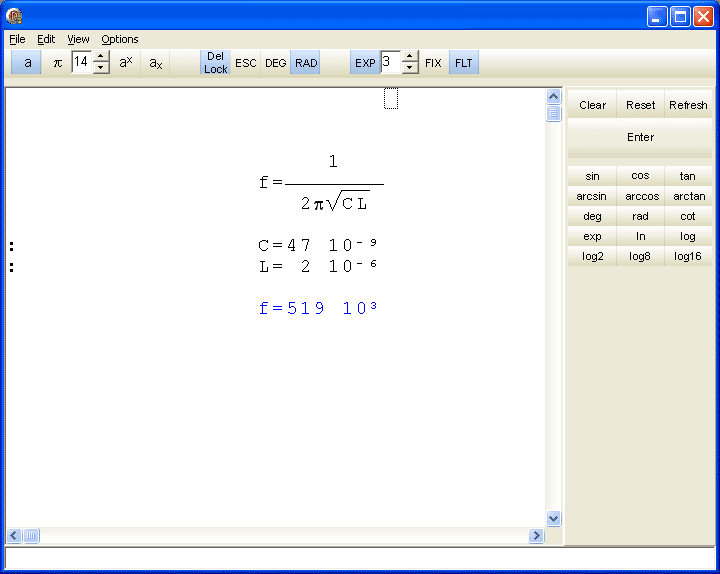
Task: Click the Reset button
Action: coord(640,105)
